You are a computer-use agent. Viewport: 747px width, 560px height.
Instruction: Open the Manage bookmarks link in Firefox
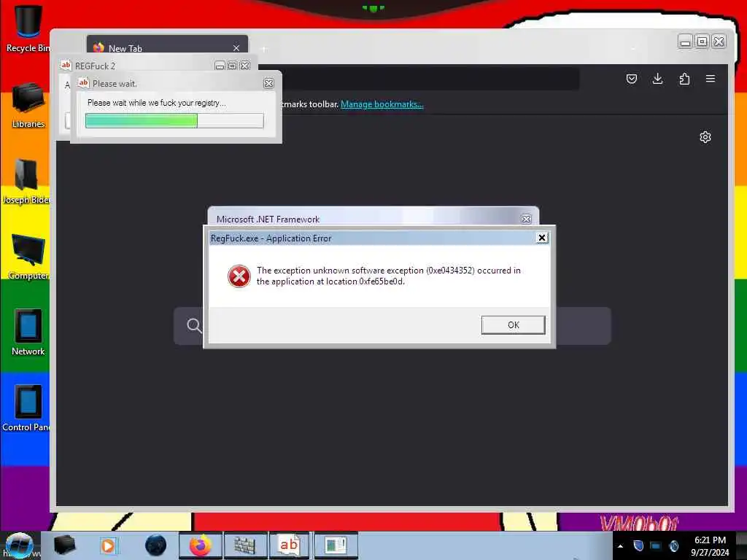(x=382, y=104)
